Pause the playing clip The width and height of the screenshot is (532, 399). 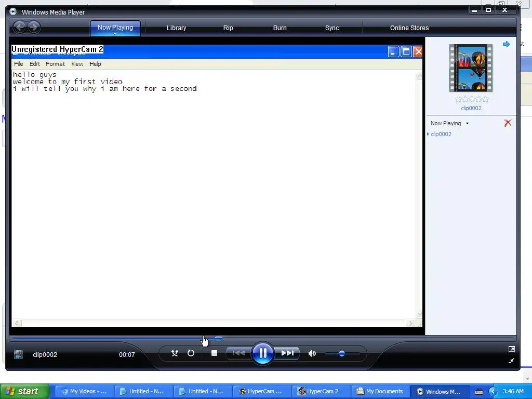tap(263, 353)
